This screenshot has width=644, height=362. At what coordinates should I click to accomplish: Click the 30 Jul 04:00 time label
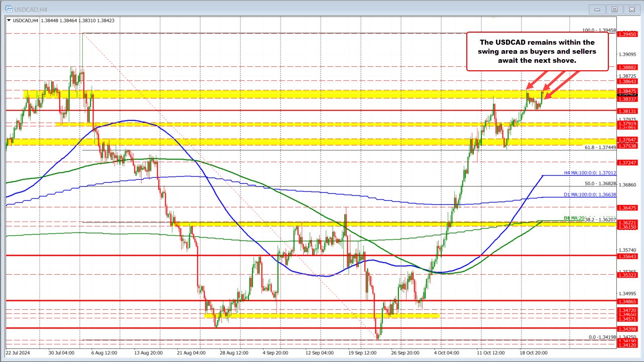tap(60, 352)
